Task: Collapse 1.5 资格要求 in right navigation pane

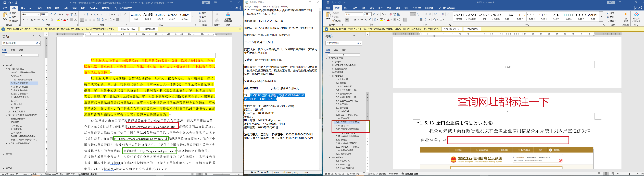Action: point(330,76)
